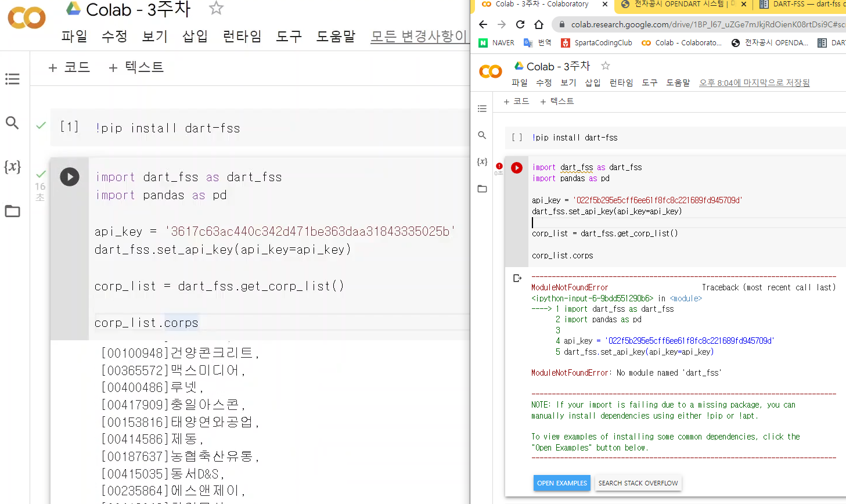Viewport: 846px width, 504px height.
Task: Close the Colab - 3주차 browser tab
Action: 604,4
